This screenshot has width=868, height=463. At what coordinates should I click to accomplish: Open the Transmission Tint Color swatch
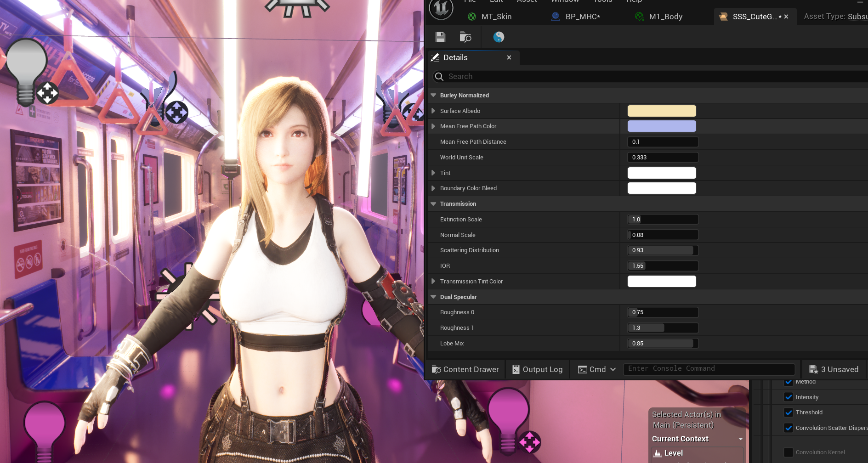[x=662, y=281]
